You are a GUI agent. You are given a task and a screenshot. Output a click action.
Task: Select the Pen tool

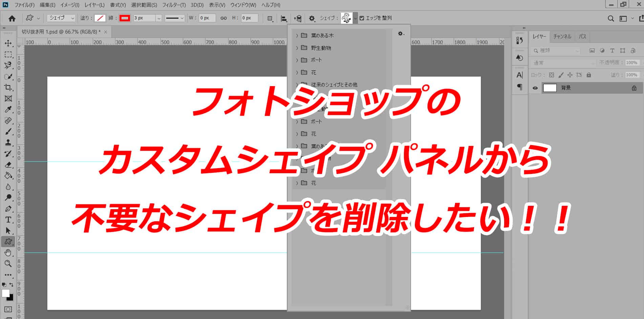pyautogui.click(x=8, y=209)
